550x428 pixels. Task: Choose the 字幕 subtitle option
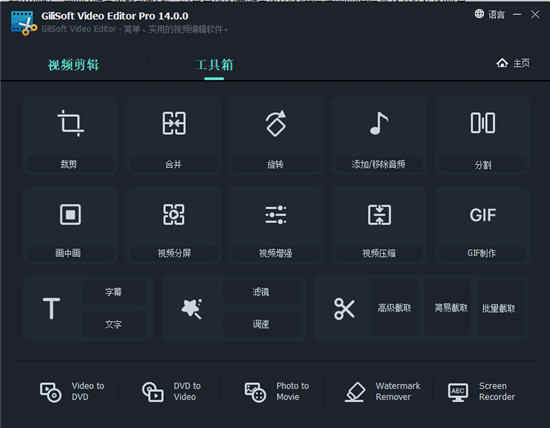113,292
